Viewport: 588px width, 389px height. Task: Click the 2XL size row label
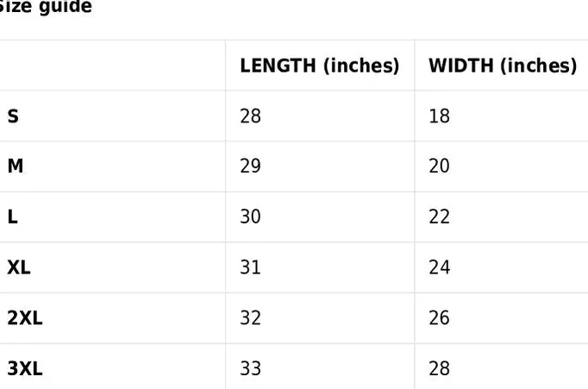pos(25,318)
